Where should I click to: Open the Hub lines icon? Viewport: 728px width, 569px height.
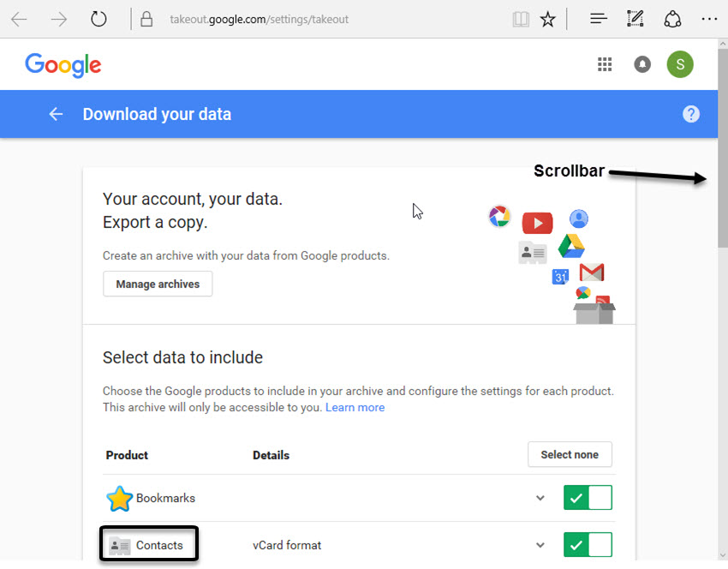pos(599,19)
